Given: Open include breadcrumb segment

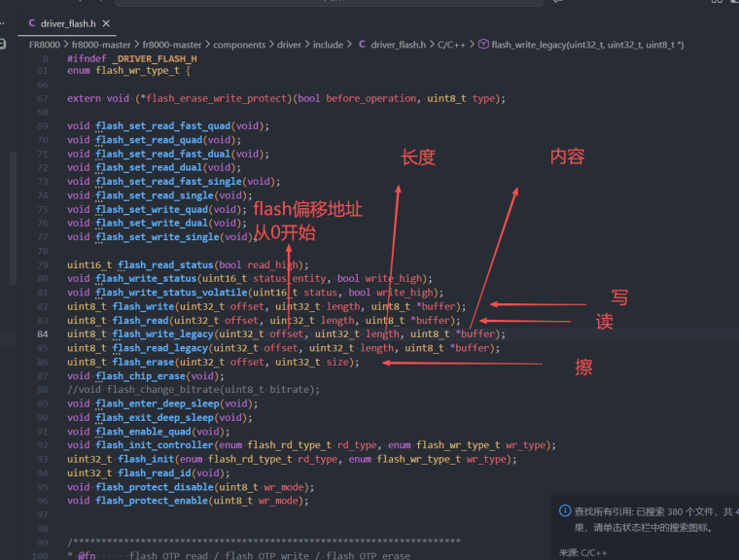Looking at the screenshot, I should tap(328, 45).
